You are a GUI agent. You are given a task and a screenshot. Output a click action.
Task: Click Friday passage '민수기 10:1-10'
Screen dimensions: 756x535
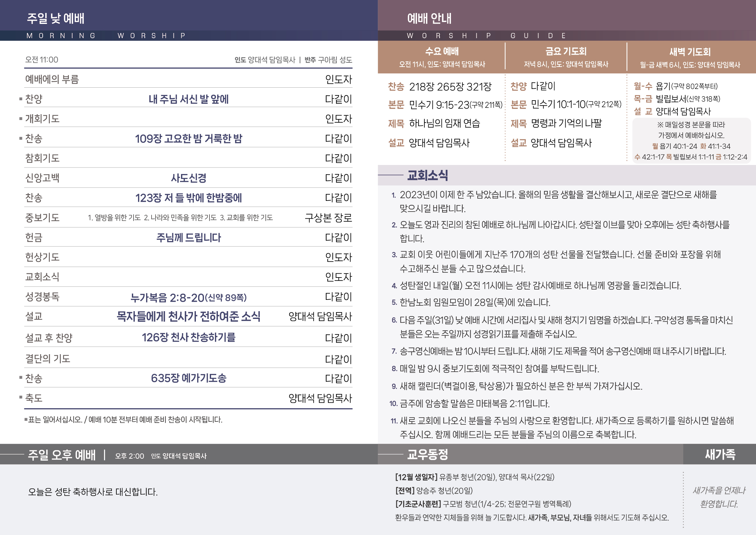pyautogui.click(x=558, y=104)
